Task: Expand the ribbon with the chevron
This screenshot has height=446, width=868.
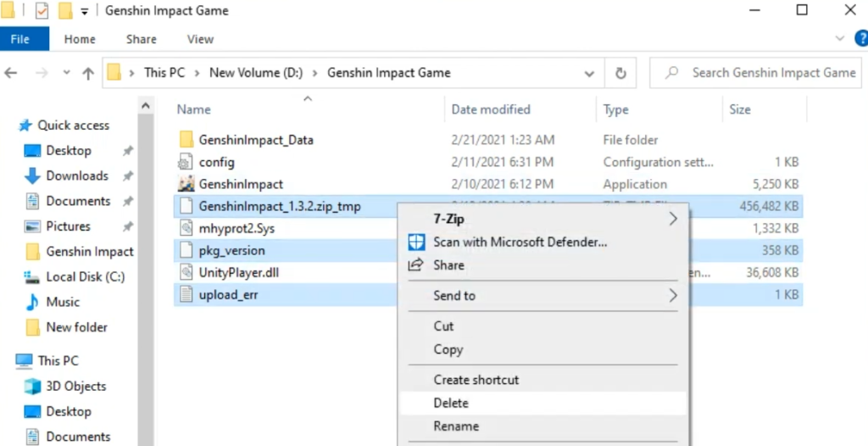Action: (840, 39)
